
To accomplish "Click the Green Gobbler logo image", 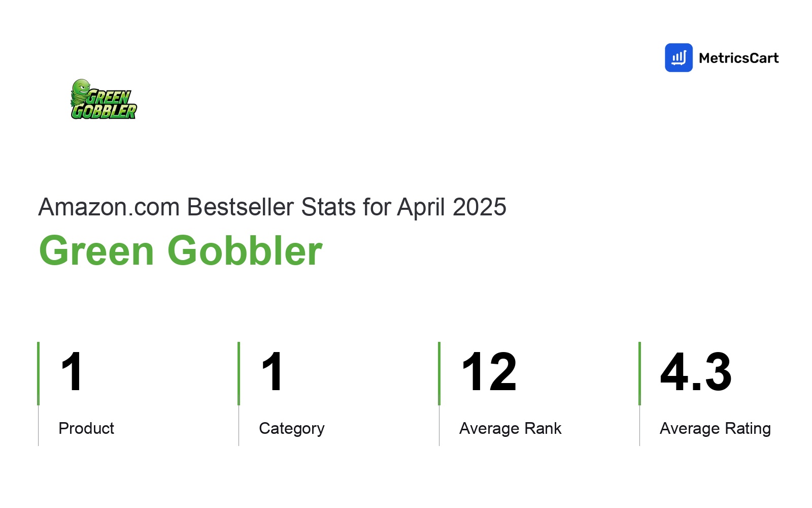I will (x=104, y=99).
